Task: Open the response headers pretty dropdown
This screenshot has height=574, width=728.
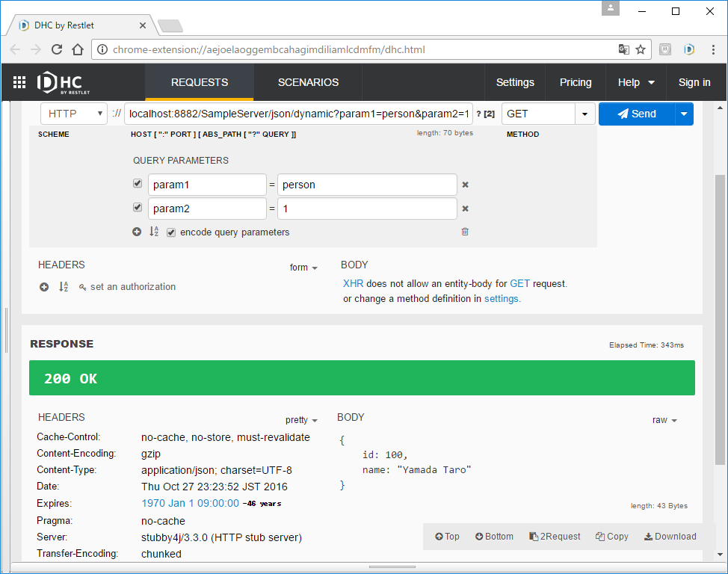Action: click(x=301, y=420)
